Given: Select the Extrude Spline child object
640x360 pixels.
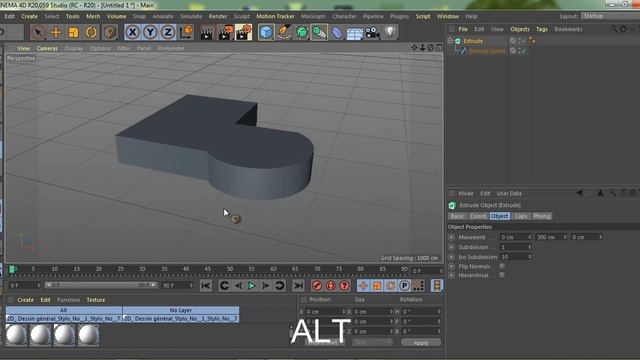Looking at the screenshot, I should (487, 51).
